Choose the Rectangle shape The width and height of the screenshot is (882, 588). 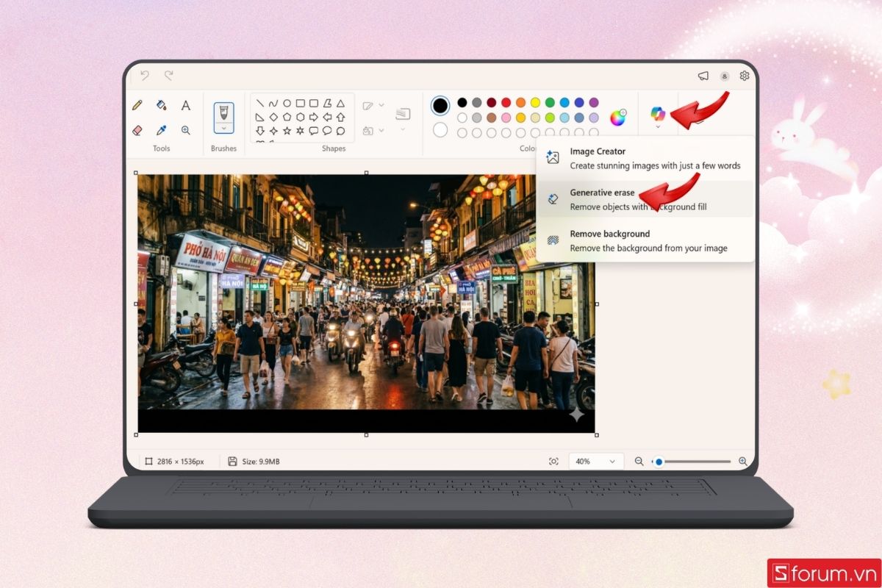pos(300,103)
